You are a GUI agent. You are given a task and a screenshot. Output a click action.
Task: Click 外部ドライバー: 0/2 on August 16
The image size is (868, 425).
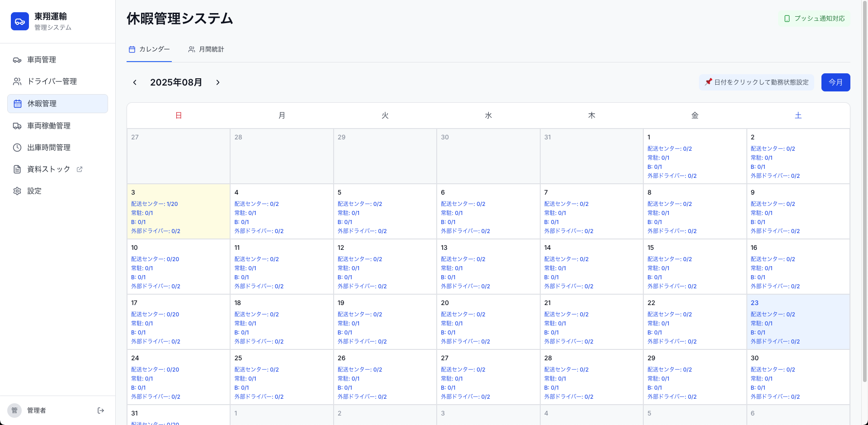[x=775, y=287]
